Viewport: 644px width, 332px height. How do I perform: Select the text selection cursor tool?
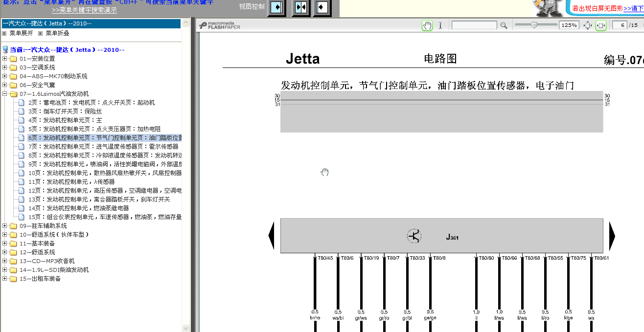click(440, 25)
